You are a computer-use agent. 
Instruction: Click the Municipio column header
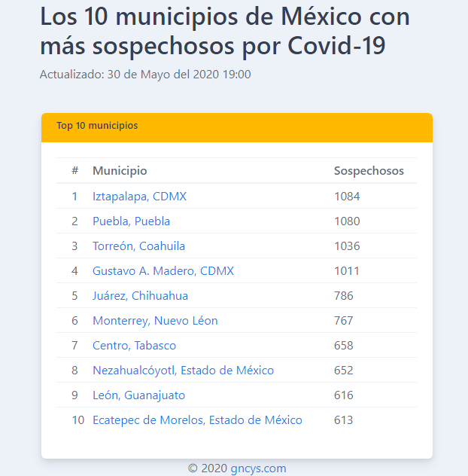pos(120,171)
